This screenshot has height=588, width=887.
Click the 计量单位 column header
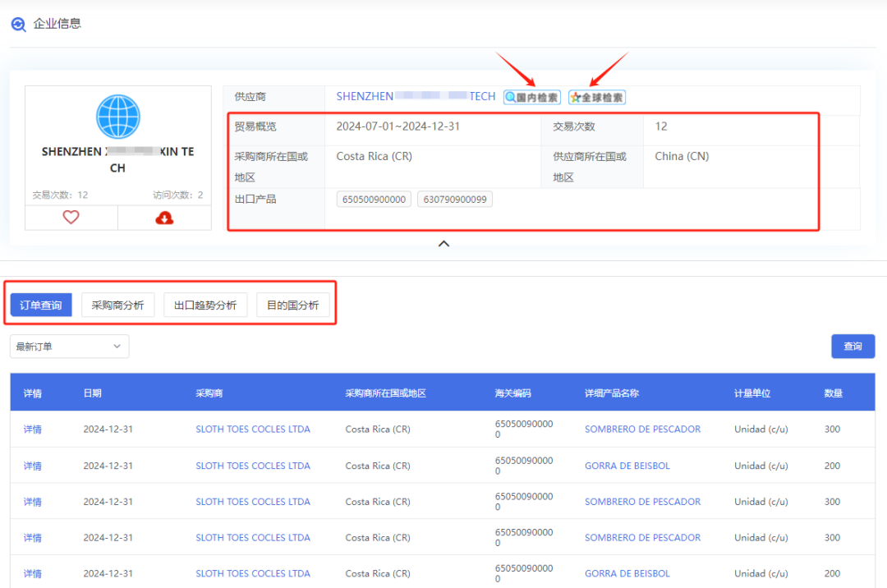[752, 393]
